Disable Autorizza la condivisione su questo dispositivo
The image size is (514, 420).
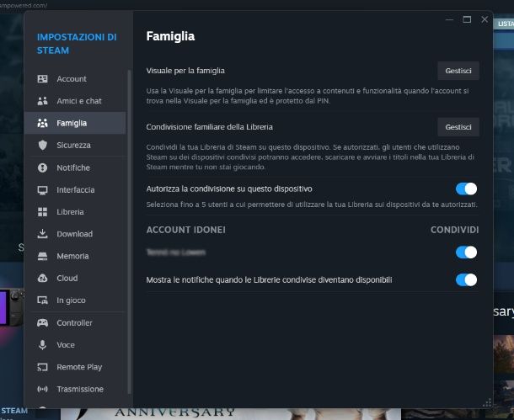[466, 189]
